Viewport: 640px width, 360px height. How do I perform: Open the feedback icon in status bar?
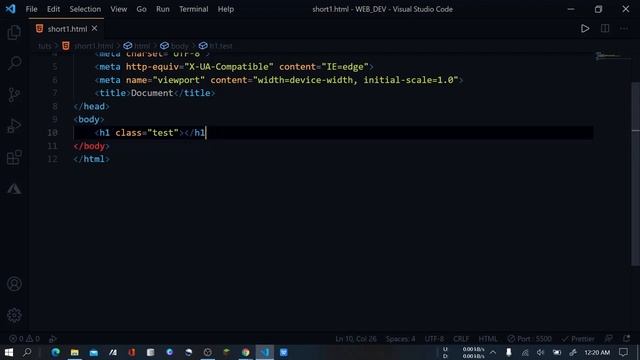click(609, 339)
